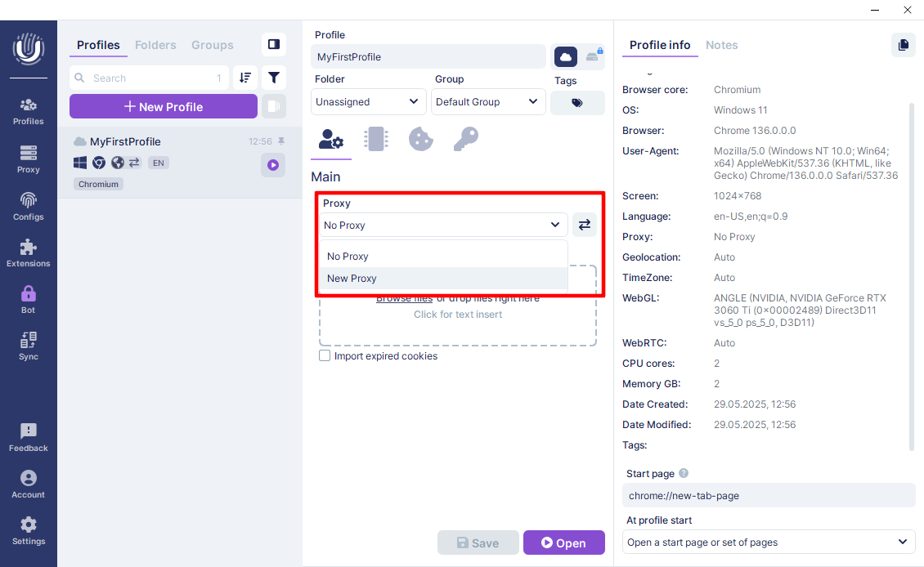This screenshot has width=924, height=567.
Task: Expand the At profile start dropdown
Action: tap(768, 542)
